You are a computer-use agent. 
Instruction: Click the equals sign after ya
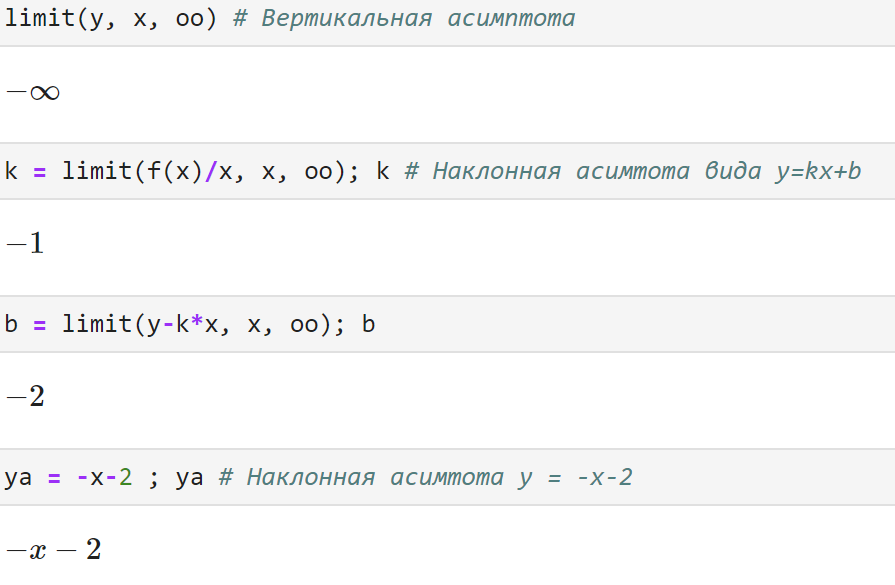(x=54, y=478)
